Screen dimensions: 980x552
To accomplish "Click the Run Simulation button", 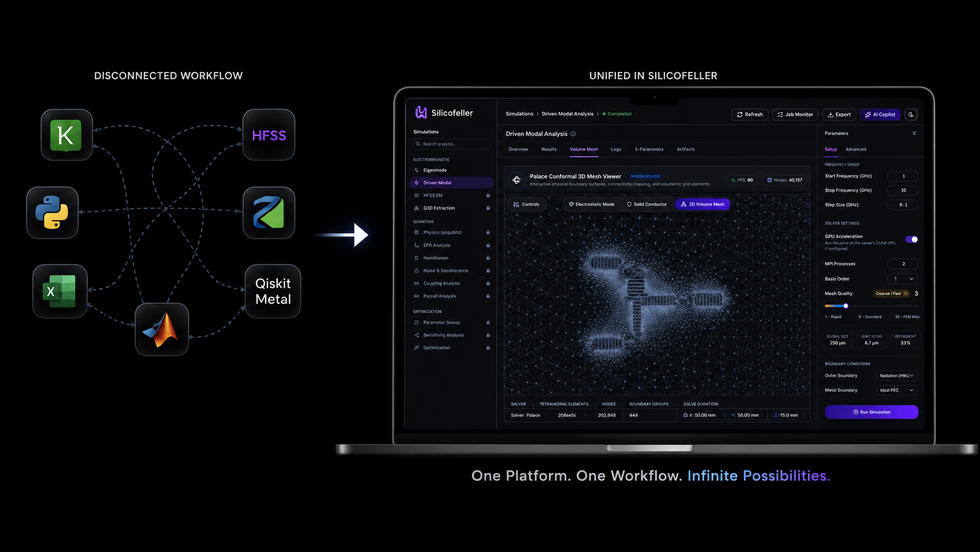I will tap(872, 412).
